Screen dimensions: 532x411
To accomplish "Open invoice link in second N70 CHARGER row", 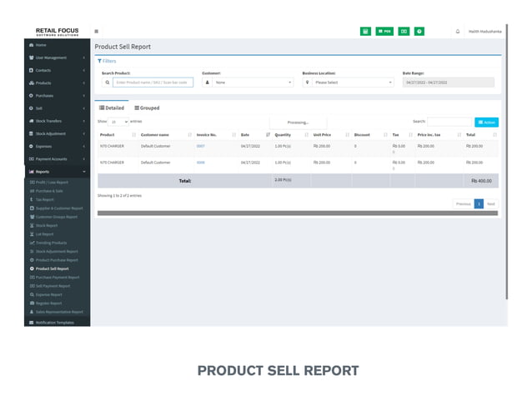I will (200, 163).
